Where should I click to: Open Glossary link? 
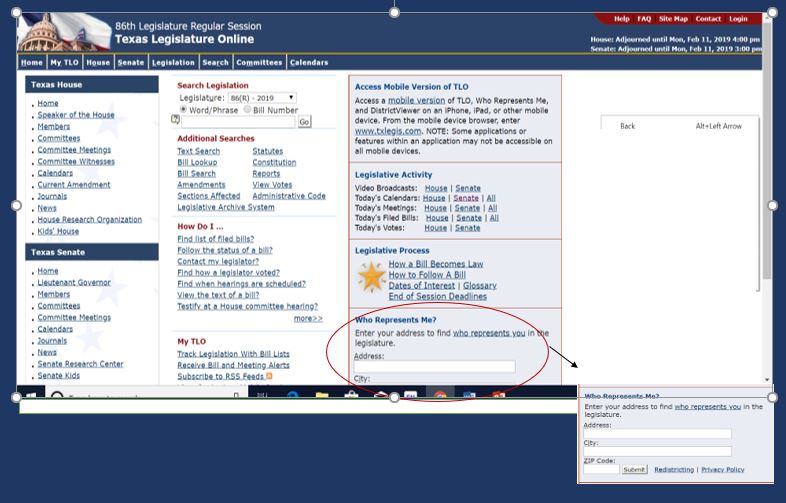(480, 285)
